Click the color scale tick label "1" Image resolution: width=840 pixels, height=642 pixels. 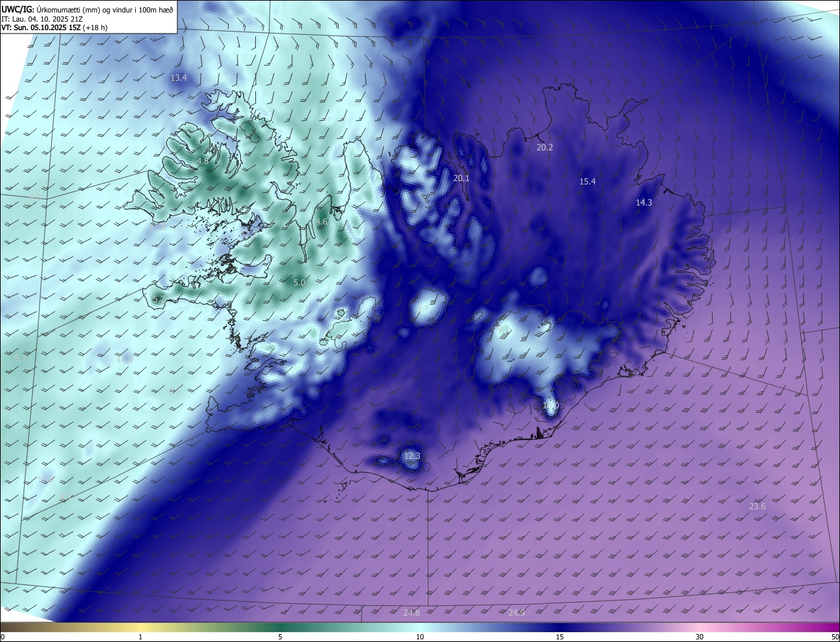click(x=140, y=637)
